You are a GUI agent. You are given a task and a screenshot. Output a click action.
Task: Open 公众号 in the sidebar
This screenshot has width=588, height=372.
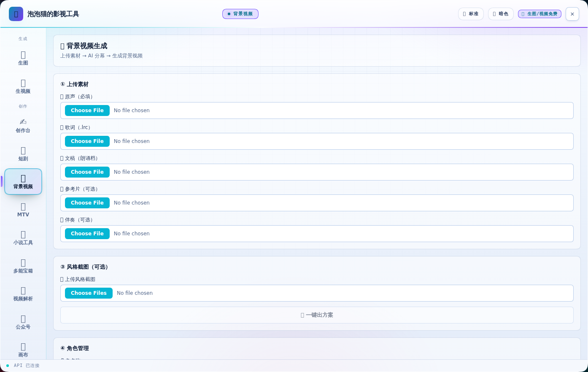pos(23,322)
